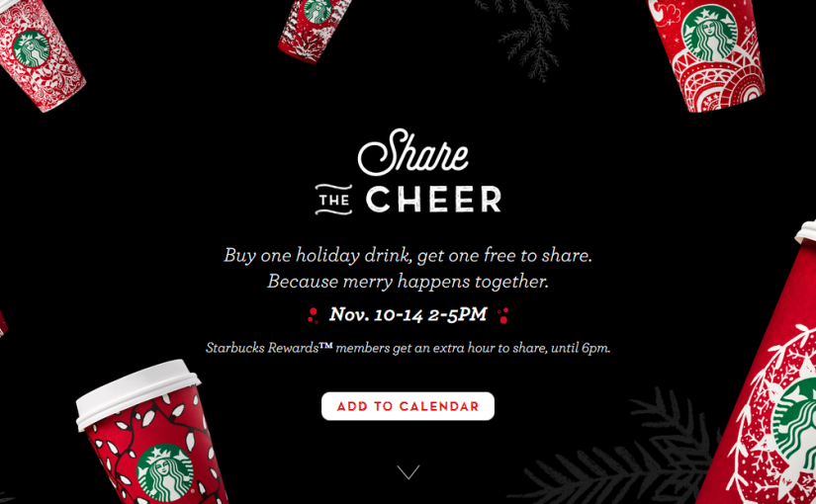Click the red berries right of the date

click(x=502, y=315)
